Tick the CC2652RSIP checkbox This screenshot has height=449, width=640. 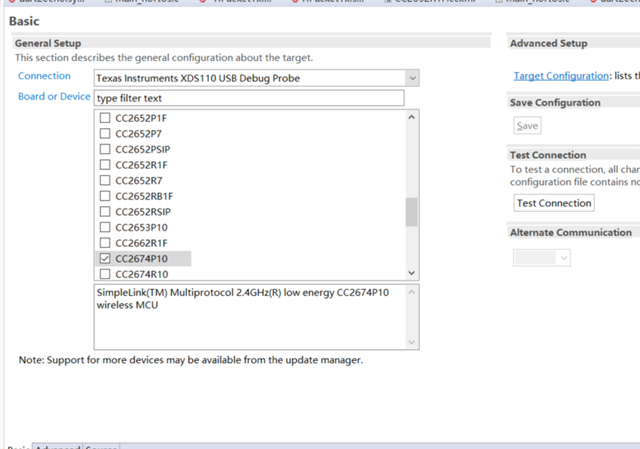point(105,211)
